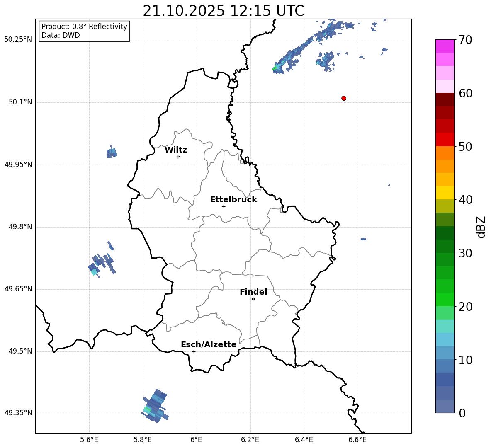Click the Findel station cross marker
491x448 pixels.
click(253, 299)
